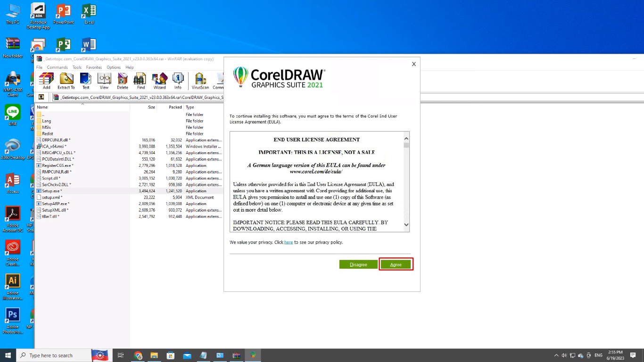Select RMPCUNLR.dll in the archive list

[x=56, y=172]
